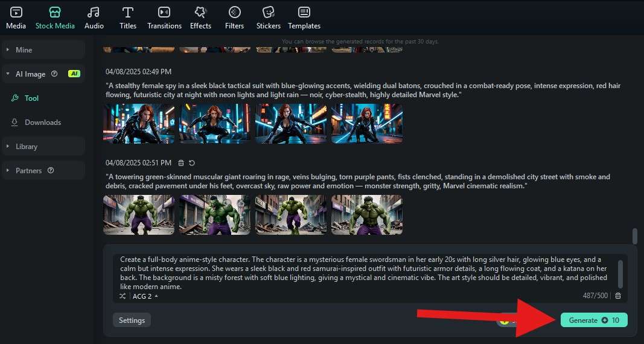The image size is (644, 344).
Task: Expand the Mine section
Action: [43, 49]
